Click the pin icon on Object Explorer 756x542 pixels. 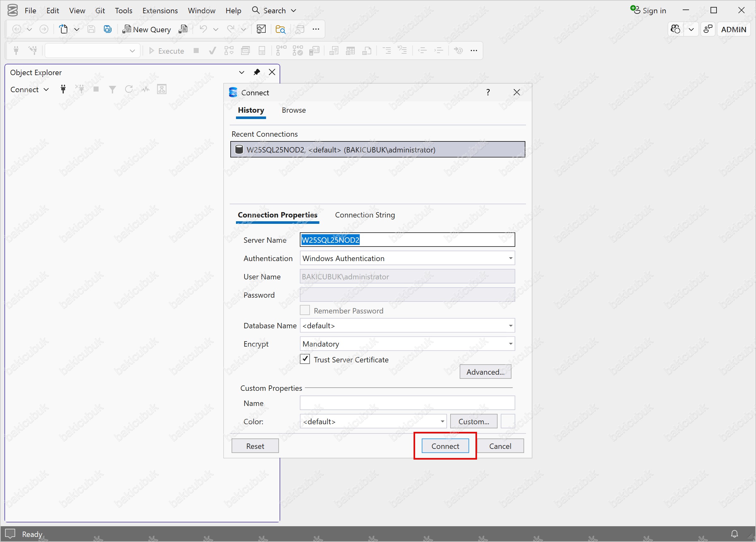pyautogui.click(x=257, y=72)
